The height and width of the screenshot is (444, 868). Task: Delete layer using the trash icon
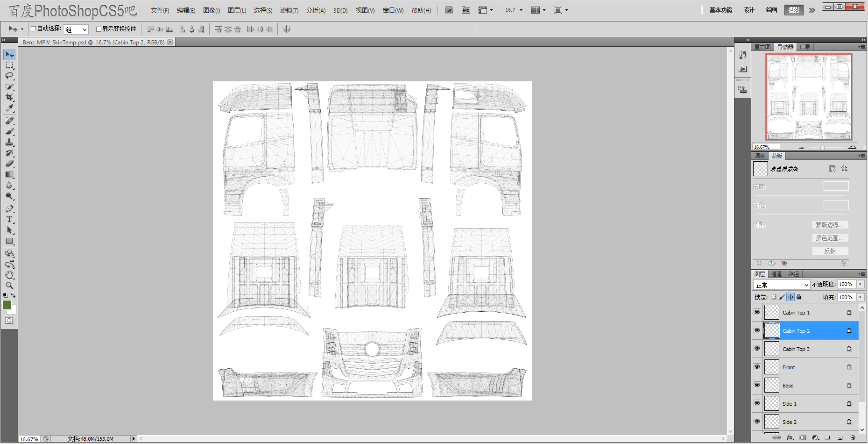(x=853, y=438)
